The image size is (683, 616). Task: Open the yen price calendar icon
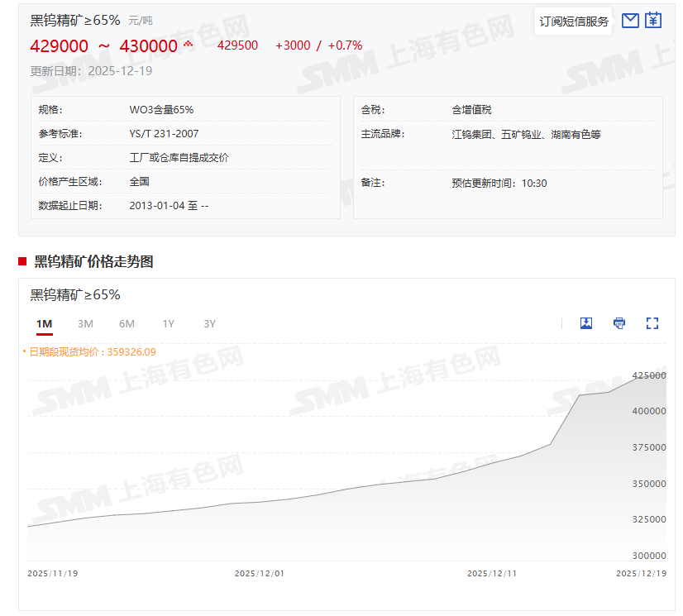653,21
